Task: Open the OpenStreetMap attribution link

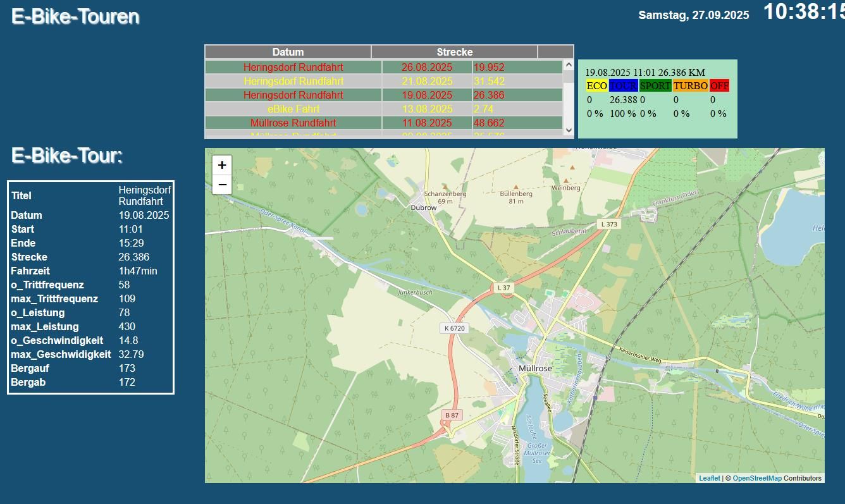Action: [x=756, y=478]
